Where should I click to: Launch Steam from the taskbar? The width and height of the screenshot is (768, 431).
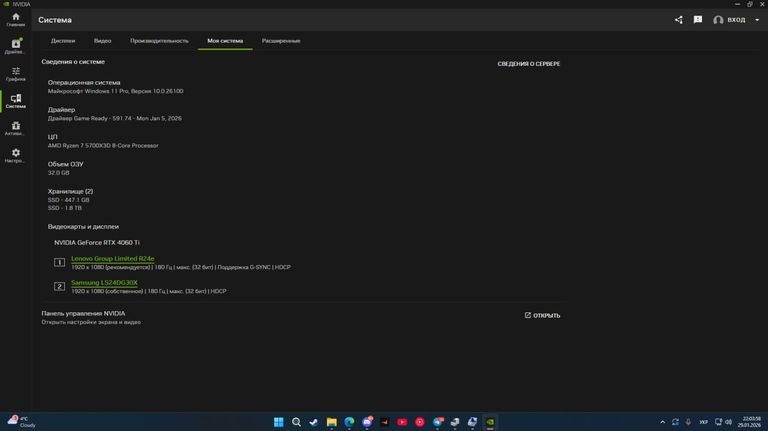click(314, 422)
